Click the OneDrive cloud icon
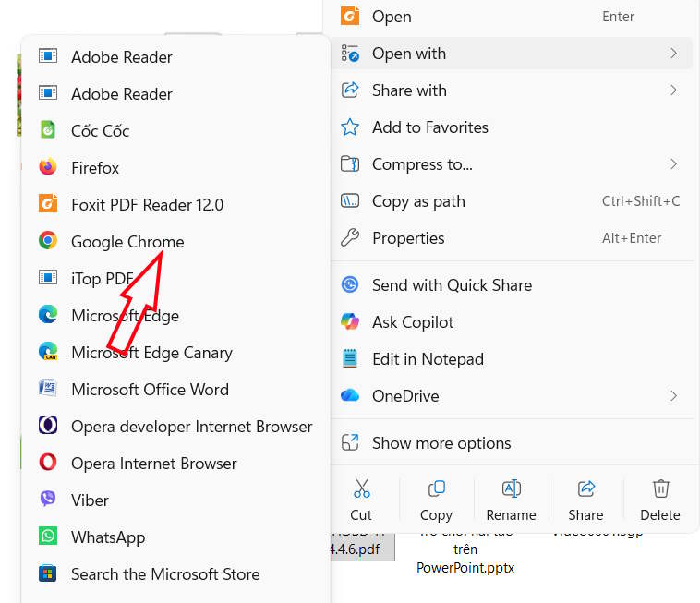This screenshot has height=603, width=700. pyautogui.click(x=350, y=395)
